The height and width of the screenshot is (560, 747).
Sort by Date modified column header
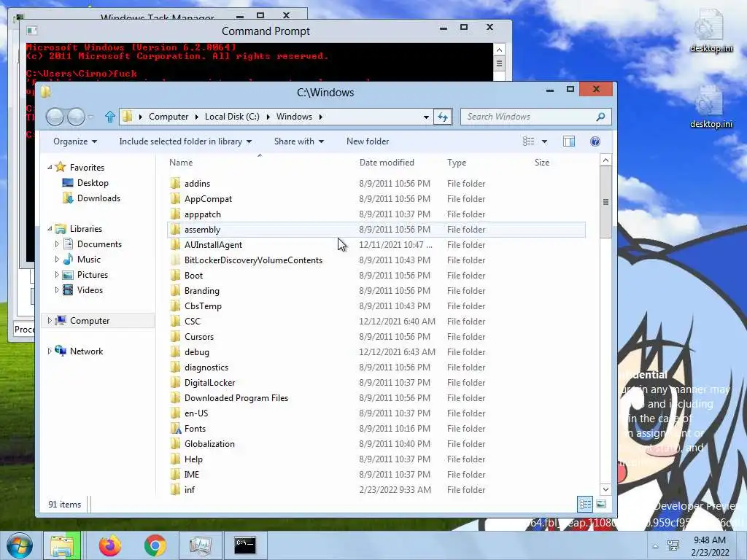pyautogui.click(x=387, y=163)
